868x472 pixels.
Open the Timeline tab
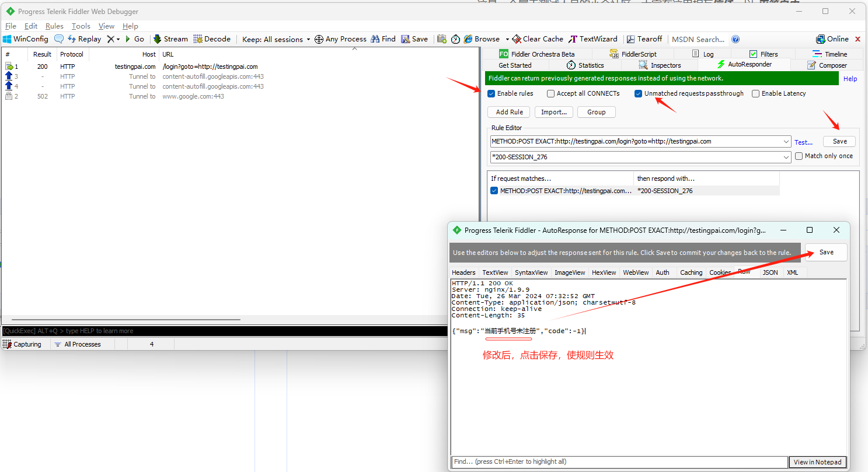(x=829, y=54)
